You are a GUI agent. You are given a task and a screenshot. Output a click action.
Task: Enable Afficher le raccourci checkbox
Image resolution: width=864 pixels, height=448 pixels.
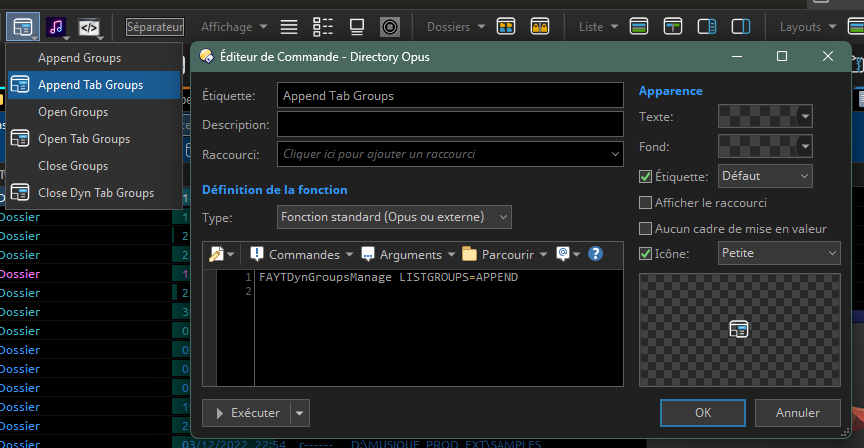tap(645, 203)
